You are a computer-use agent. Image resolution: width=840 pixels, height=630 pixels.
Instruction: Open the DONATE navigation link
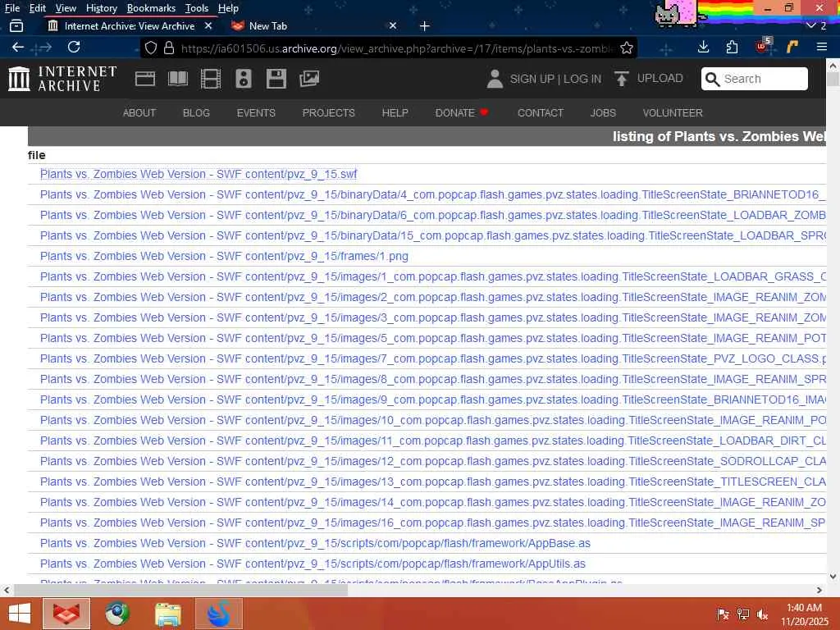coord(462,113)
